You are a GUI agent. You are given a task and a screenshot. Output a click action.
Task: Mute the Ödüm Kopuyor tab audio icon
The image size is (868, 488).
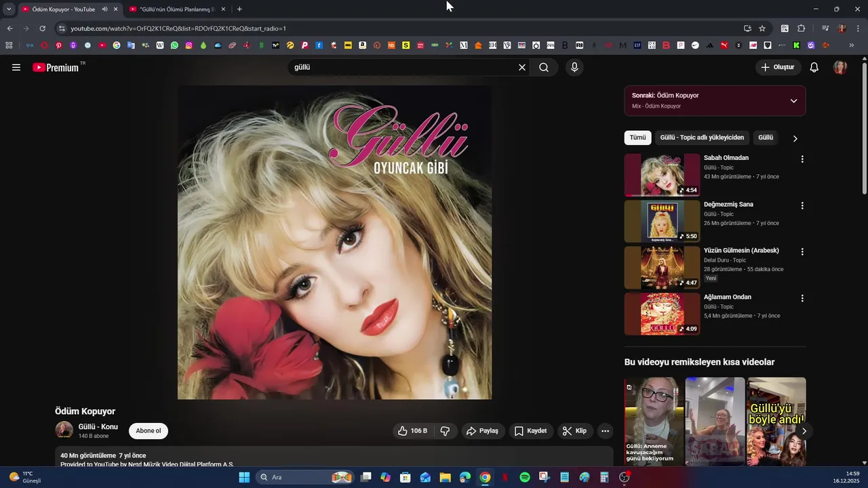coord(104,9)
